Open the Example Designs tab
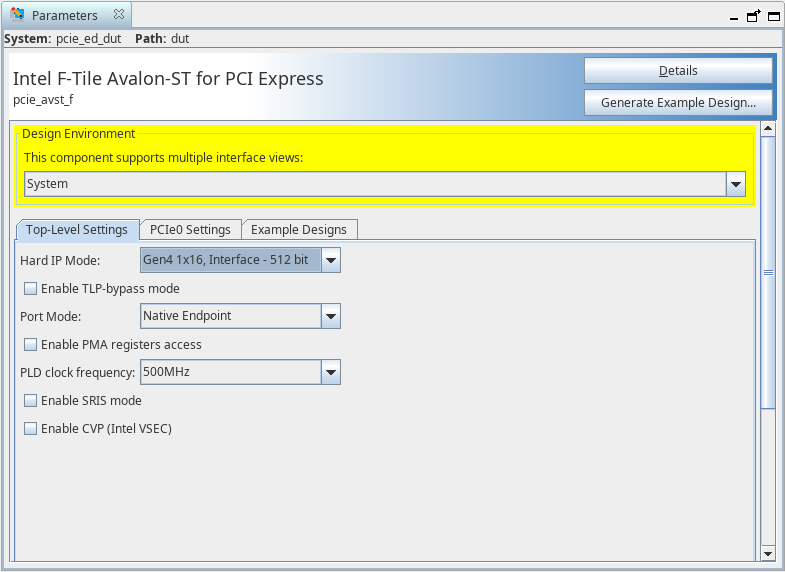This screenshot has height=572, width=785. point(298,230)
